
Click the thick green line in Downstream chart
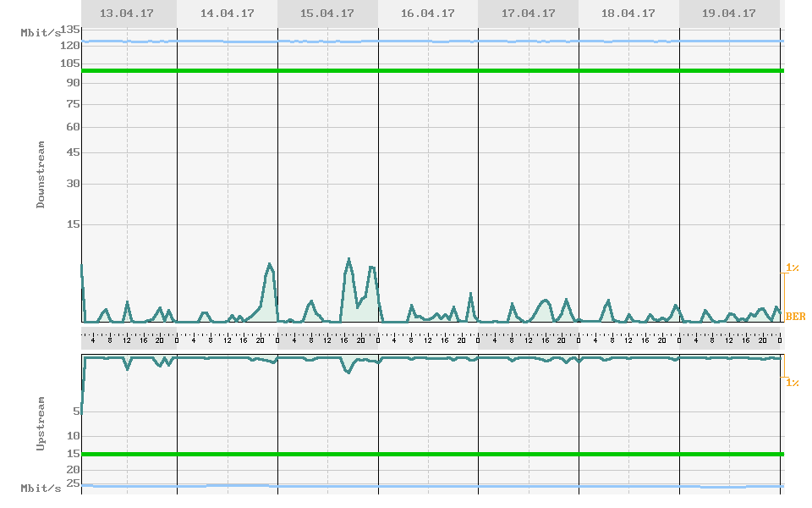click(433, 70)
